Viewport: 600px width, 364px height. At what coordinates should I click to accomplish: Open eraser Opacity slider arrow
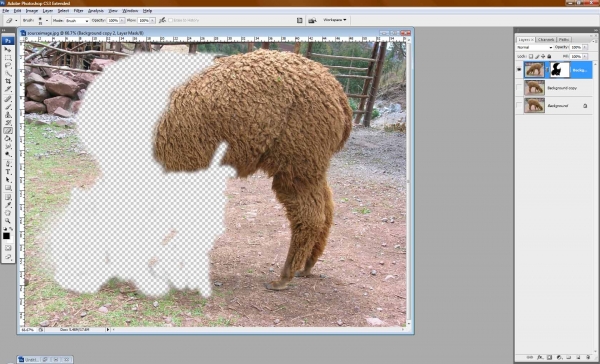(122, 20)
